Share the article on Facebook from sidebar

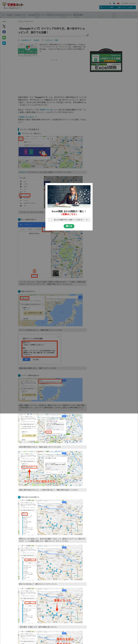[4, 32]
